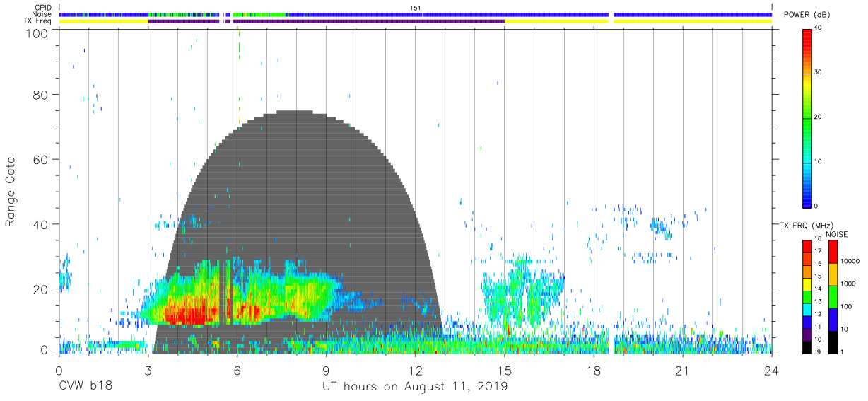Click the 40 label on POWER color bar
This screenshot has height=401, width=868.
819,28
